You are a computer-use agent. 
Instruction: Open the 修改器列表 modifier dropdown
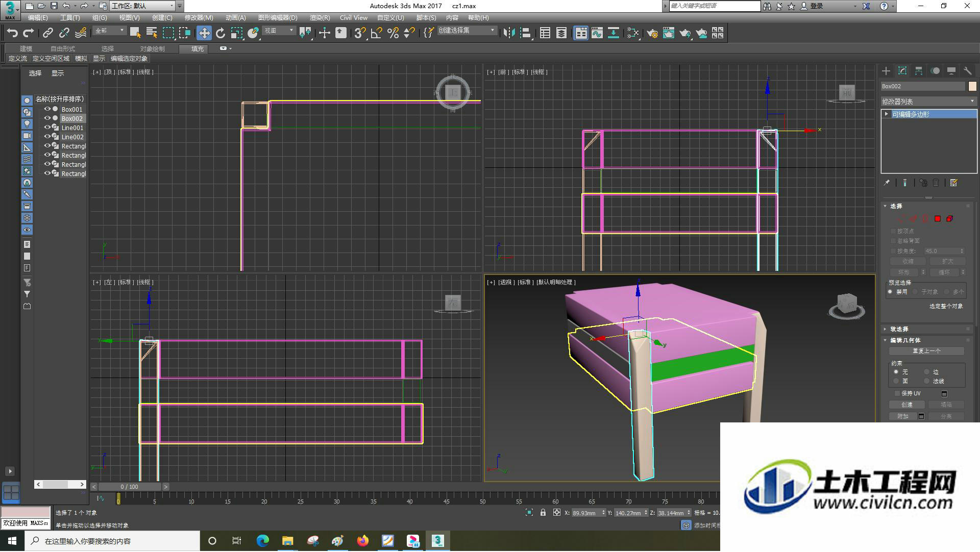(928, 102)
